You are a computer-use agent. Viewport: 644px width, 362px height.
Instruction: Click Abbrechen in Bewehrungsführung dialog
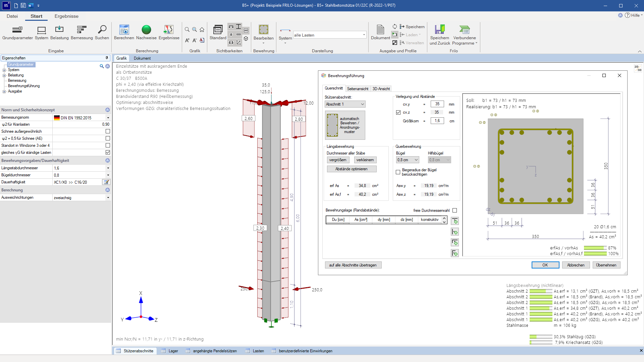tap(576, 265)
